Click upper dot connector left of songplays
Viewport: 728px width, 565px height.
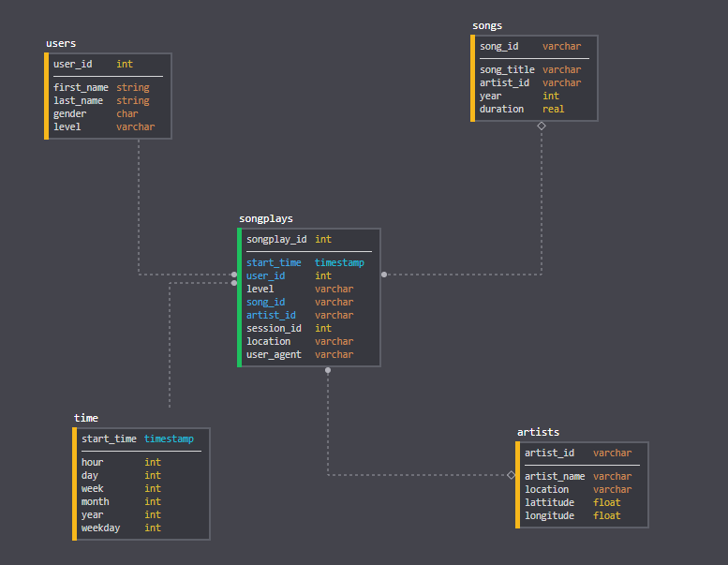click(234, 275)
